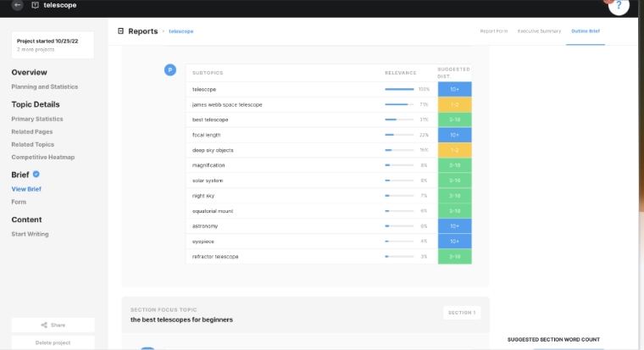644x350 pixels.
Task: Go to Competitive Heatmap
Action: (42, 157)
